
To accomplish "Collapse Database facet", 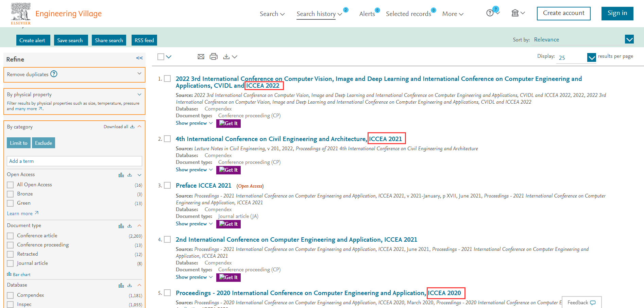I will coord(139,285).
